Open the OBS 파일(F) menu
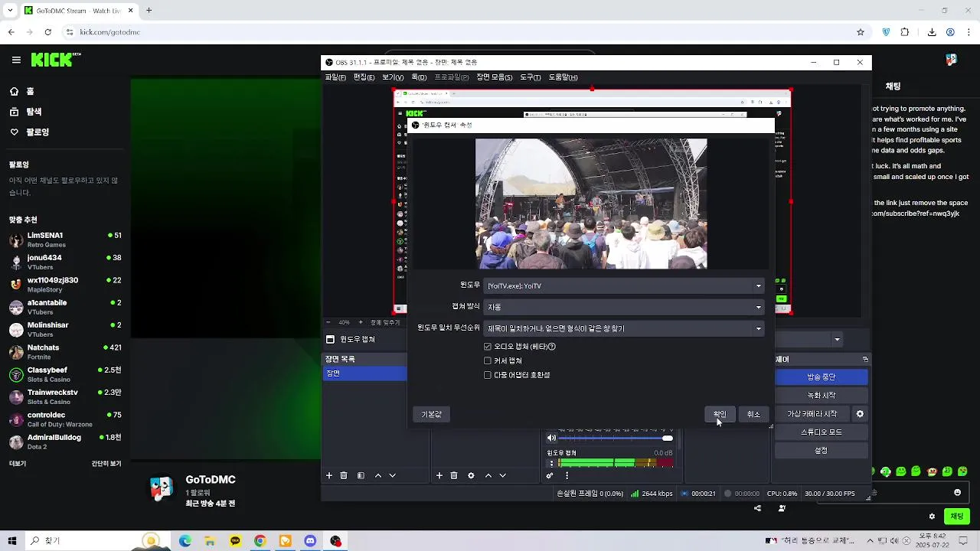Screen dimensions: 980x551 [335, 77]
